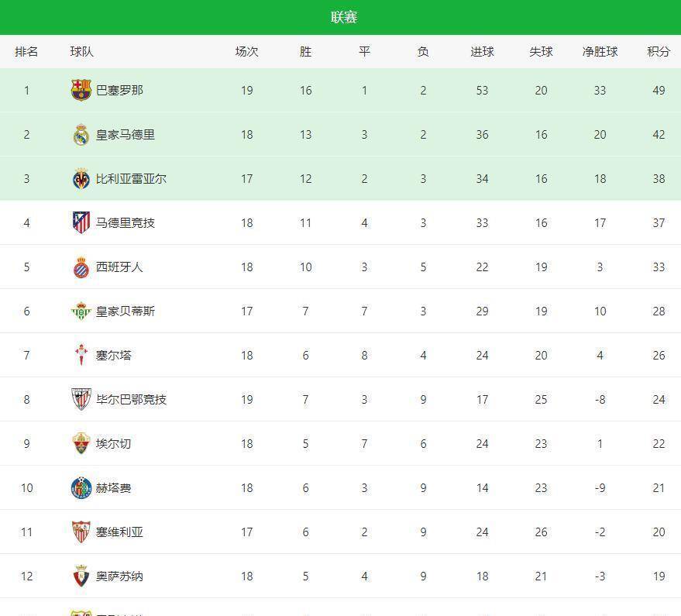Click the 进球 column header
Screen dimensions: 681x616
[x=482, y=52]
